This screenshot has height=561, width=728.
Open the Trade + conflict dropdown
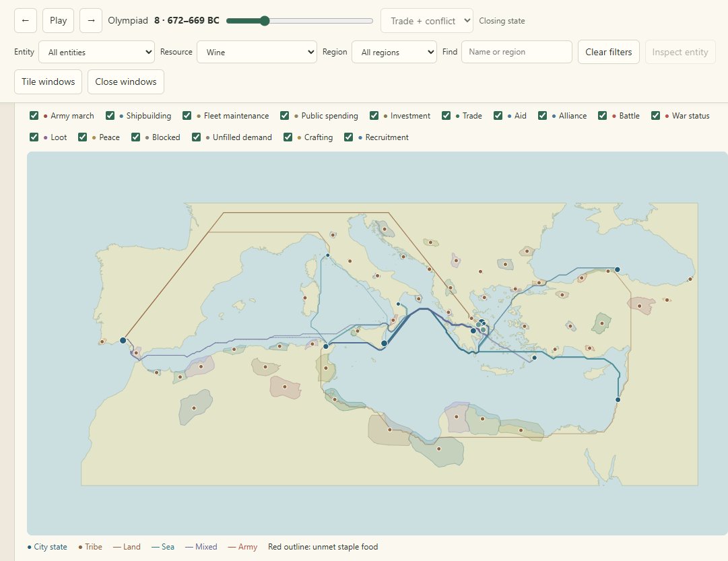[x=427, y=20]
